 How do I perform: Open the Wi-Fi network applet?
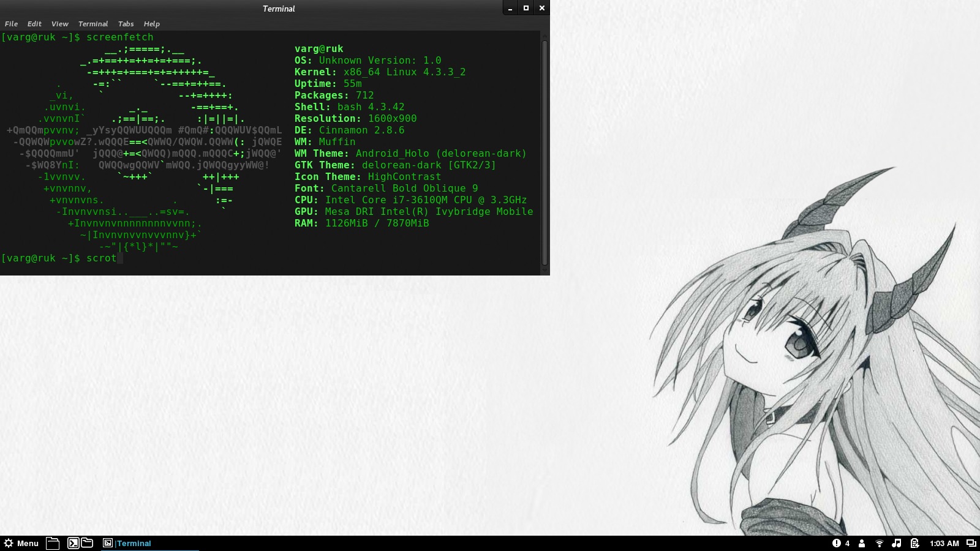[880, 543]
